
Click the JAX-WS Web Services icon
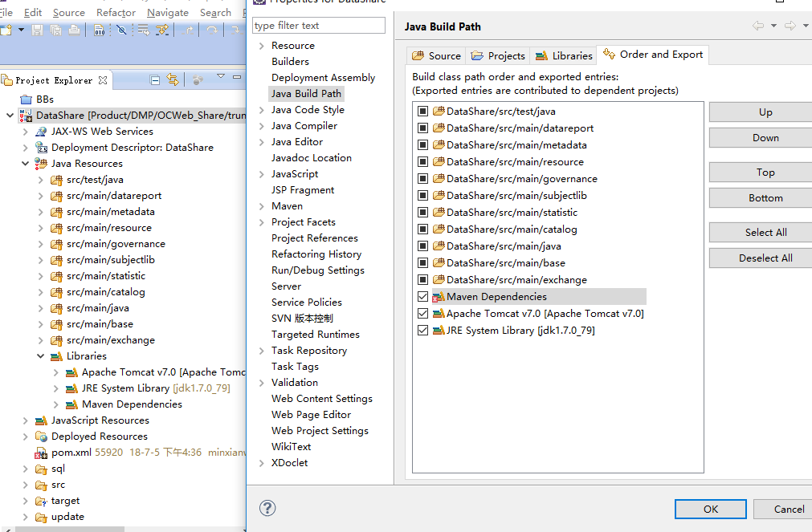pos(41,132)
